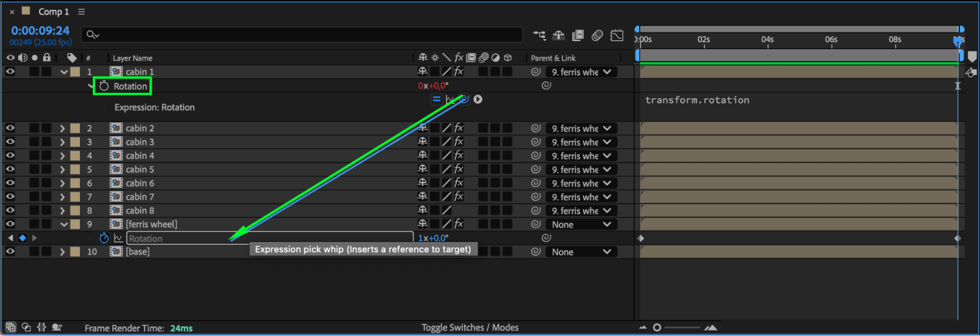Open parent dropdown for base layer

(581, 252)
